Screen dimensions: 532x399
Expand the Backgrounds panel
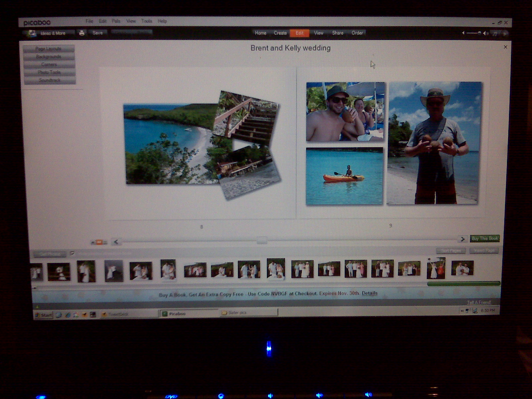pos(49,57)
